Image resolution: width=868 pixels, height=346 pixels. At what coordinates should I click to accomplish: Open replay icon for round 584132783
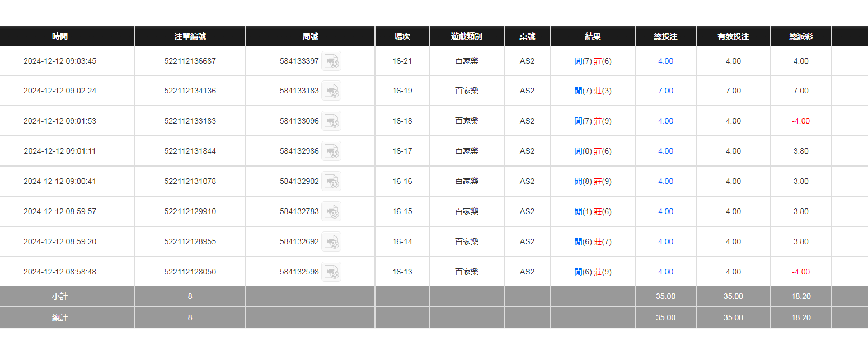coord(331,211)
